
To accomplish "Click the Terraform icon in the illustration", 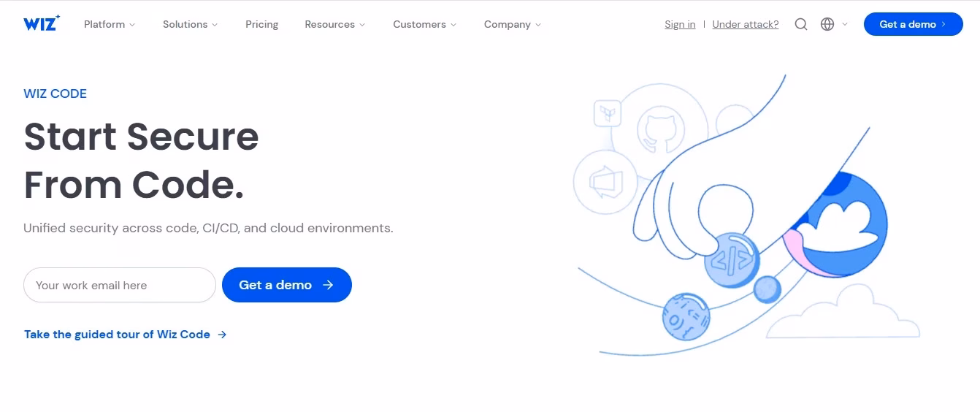I will tap(608, 114).
